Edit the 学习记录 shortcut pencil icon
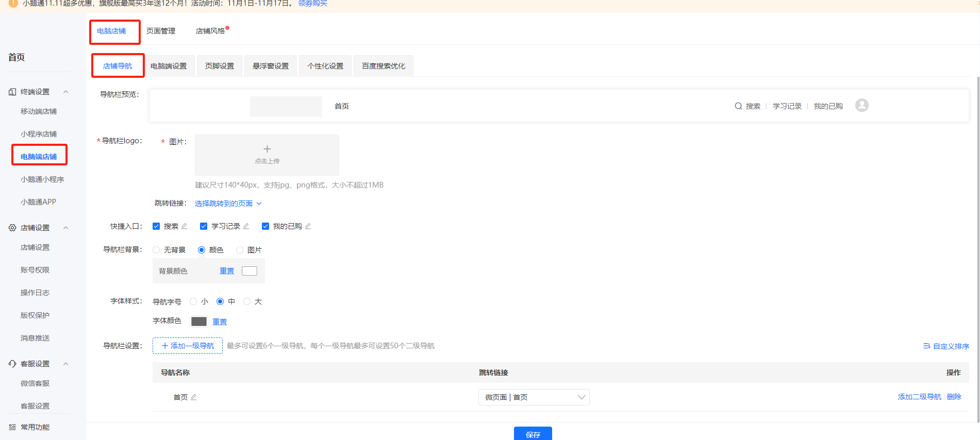980x440 pixels. pos(246,226)
